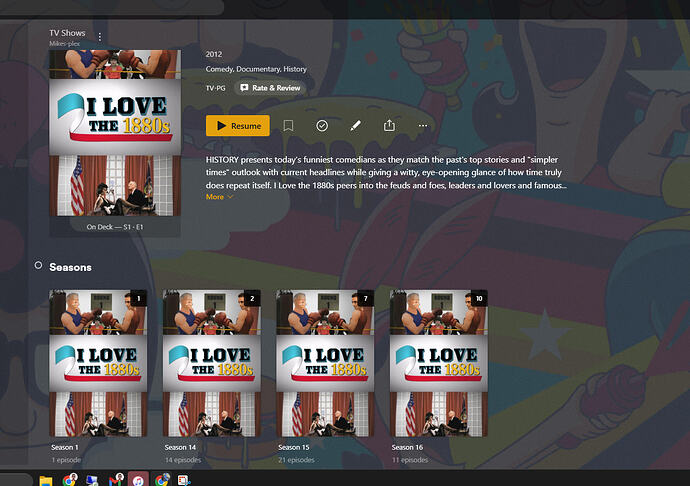Click the Resume play button
The image size is (690, 486).
[238, 126]
